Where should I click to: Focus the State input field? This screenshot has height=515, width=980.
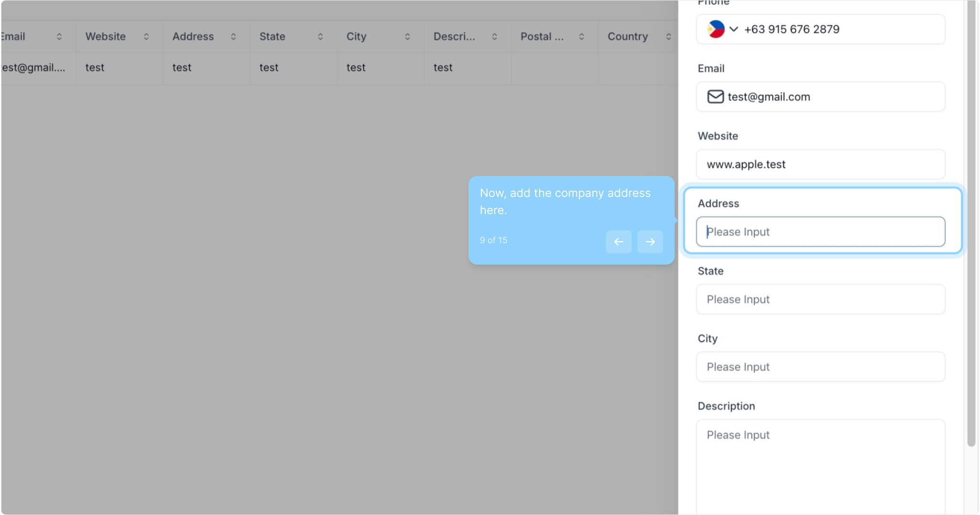tap(821, 299)
